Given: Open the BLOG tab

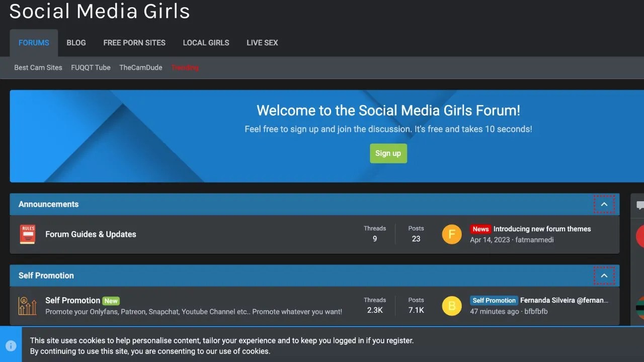Looking at the screenshot, I should click(x=76, y=43).
